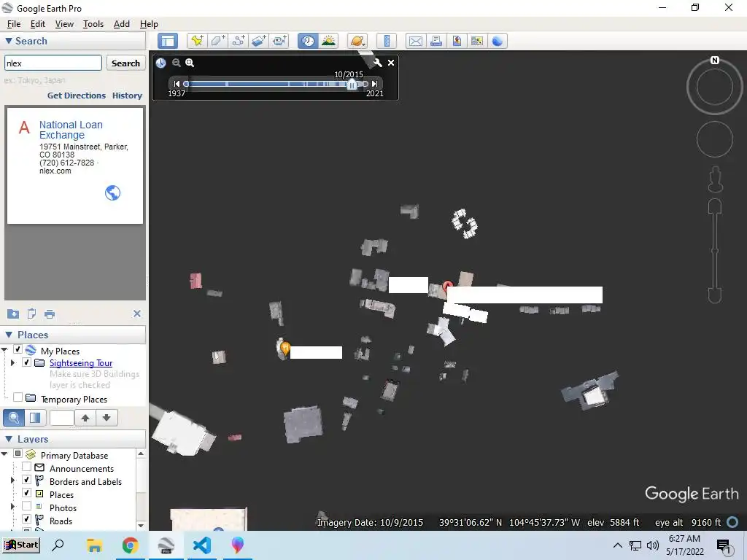Close the historical imagery slider panel
747x560 pixels.
pos(391,63)
